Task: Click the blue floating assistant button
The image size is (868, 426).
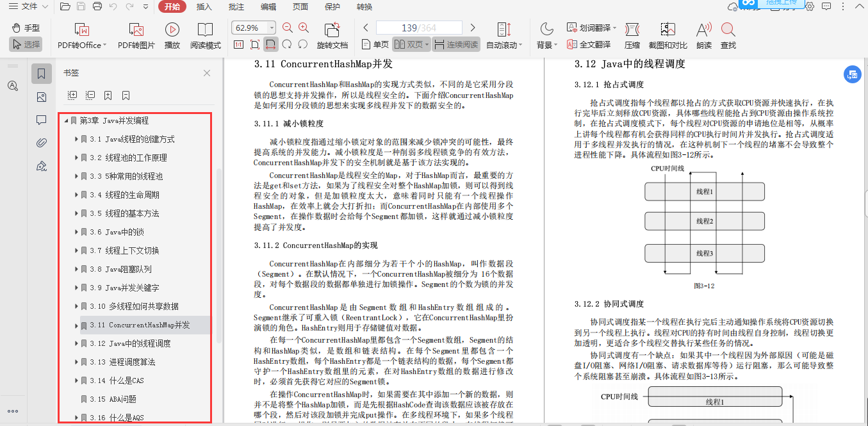Action: click(x=852, y=74)
